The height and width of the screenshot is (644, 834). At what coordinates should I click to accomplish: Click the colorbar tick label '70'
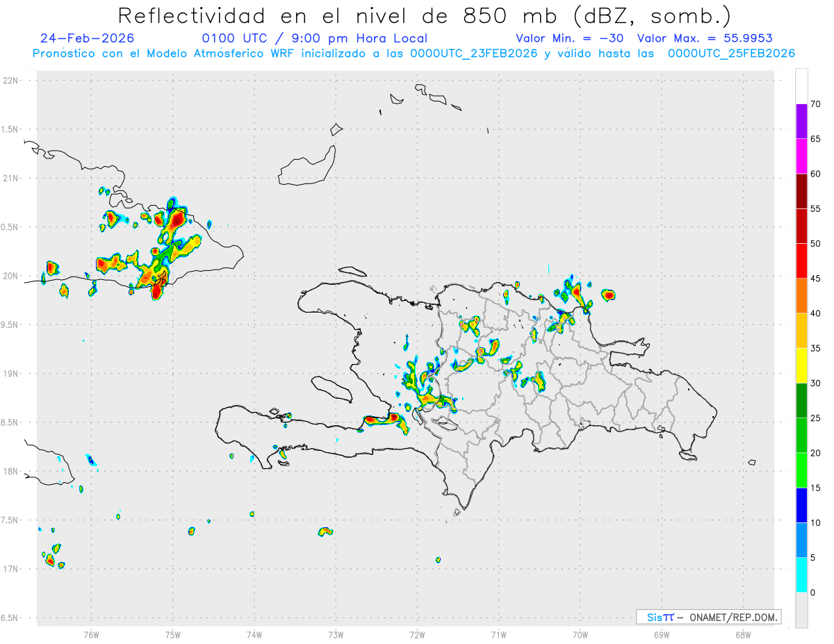(816, 104)
